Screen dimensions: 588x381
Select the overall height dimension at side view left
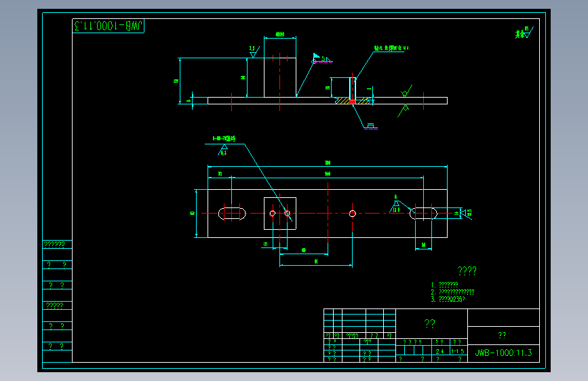[176, 81]
